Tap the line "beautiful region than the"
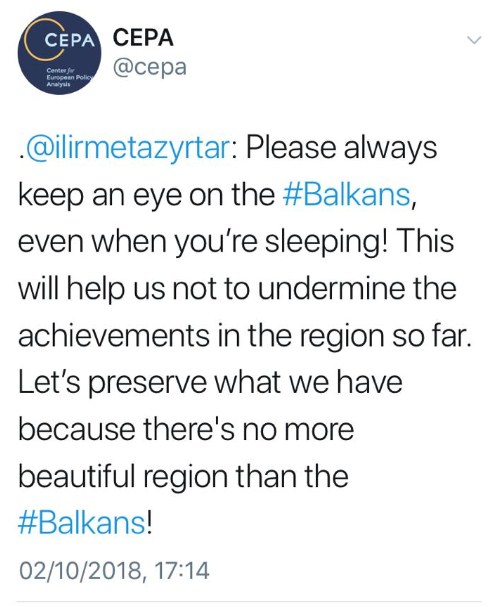This screenshot has height=607, width=498. [x=183, y=477]
